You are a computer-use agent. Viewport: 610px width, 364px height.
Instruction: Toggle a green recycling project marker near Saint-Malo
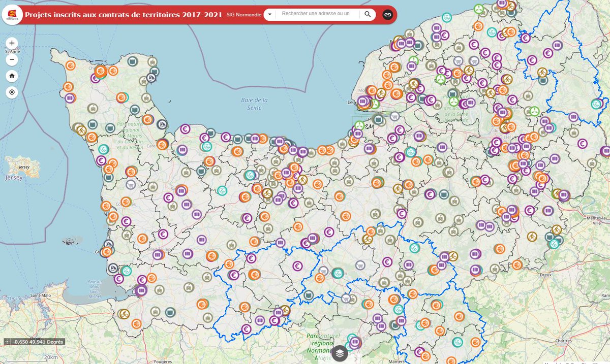click(127, 271)
